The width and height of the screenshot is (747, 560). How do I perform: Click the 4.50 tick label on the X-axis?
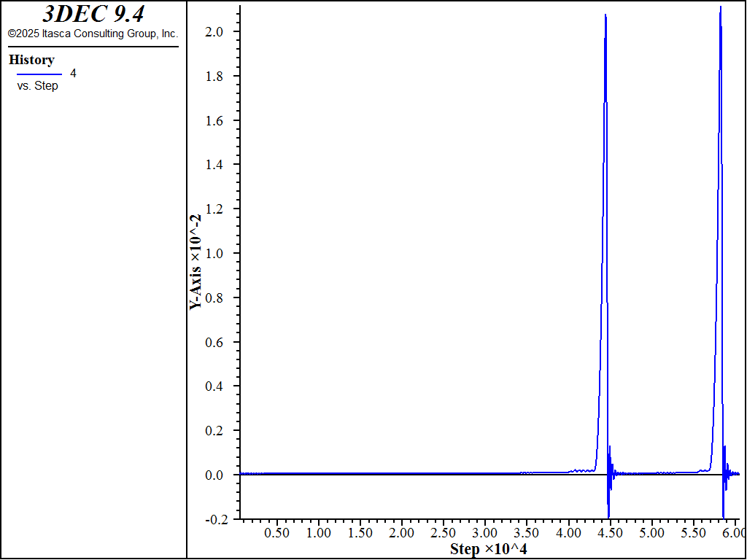[610, 533]
